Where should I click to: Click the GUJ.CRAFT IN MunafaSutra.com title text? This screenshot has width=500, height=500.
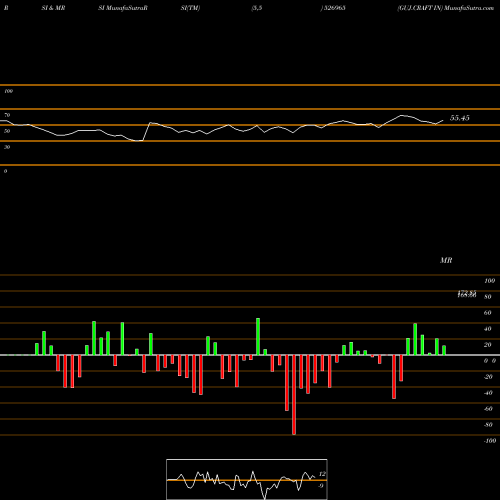pos(445,8)
